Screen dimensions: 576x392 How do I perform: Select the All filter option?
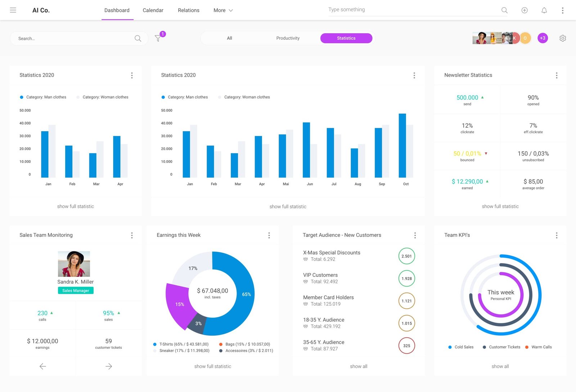click(x=229, y=38)
